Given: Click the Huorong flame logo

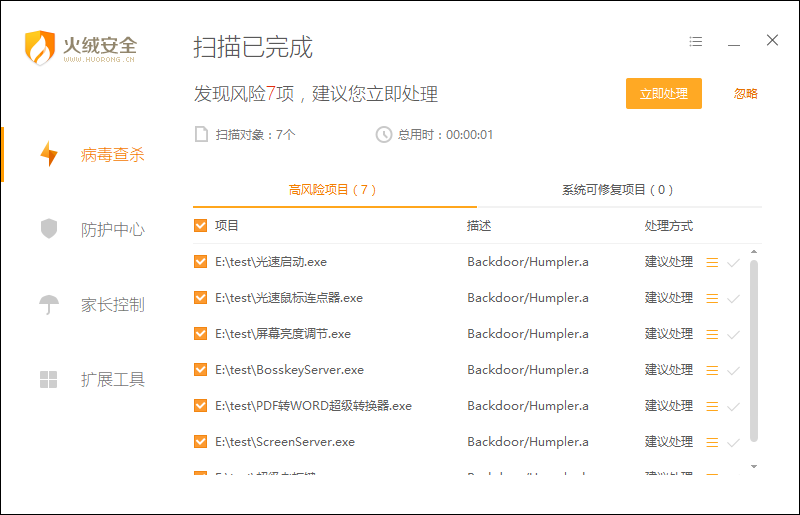Looking at the screenshot, I should pyautogui.click(x=40, y=47).
